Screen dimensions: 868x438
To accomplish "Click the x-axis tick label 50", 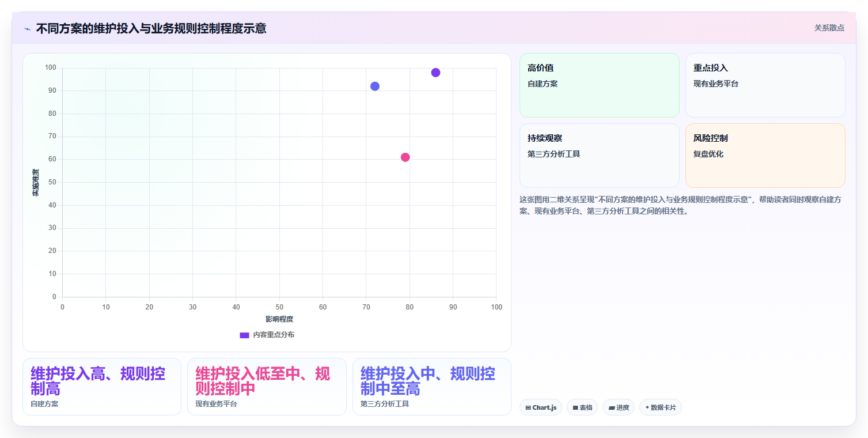I will [x=279, y=307].
